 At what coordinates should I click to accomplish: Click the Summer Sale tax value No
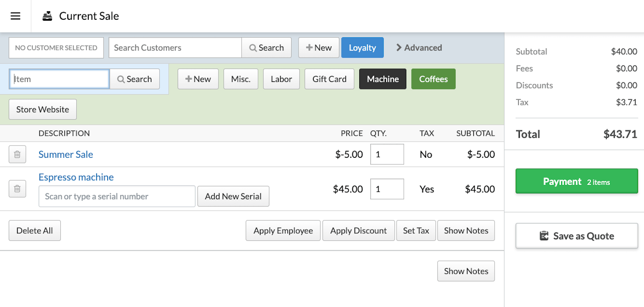pos(426,155)
